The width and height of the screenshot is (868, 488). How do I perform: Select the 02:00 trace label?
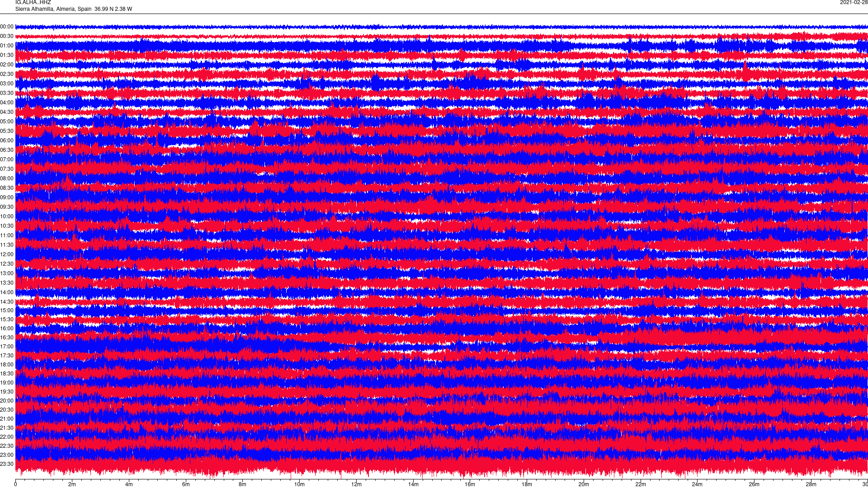(x=7, y=65)
